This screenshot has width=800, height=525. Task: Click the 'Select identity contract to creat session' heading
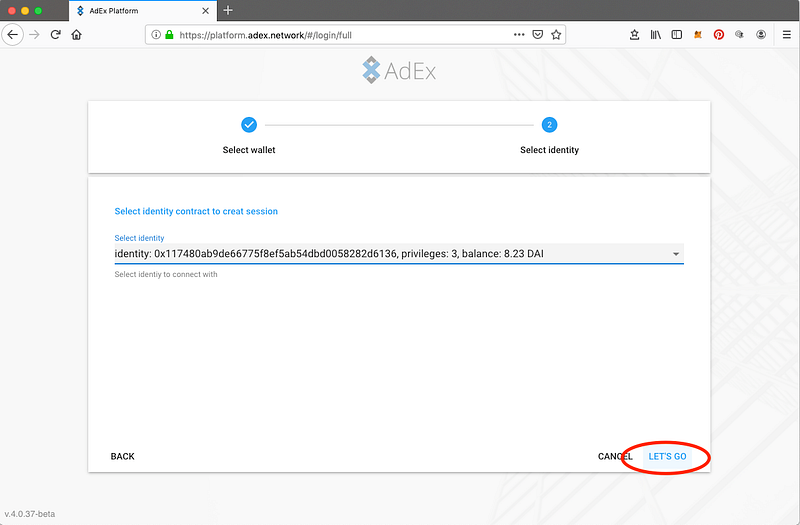coord(196,211)
